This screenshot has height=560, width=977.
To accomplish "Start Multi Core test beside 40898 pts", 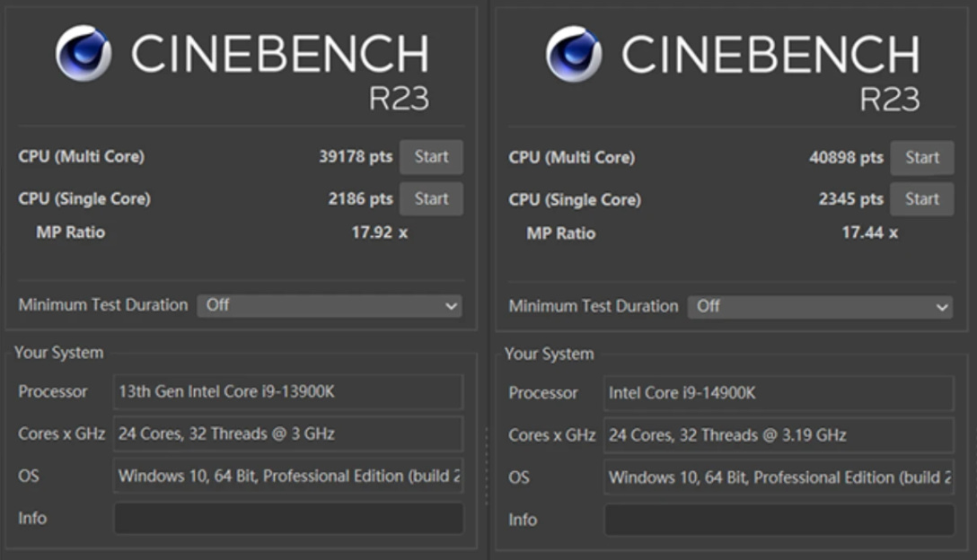I will pos(921,158).
